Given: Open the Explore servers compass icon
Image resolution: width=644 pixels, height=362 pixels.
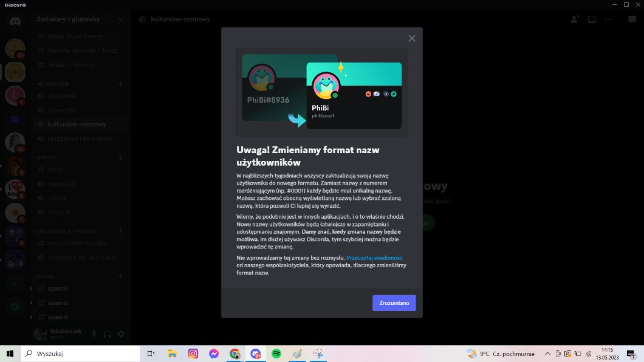Looking at the screenshot, I should (x=15, y=307).
